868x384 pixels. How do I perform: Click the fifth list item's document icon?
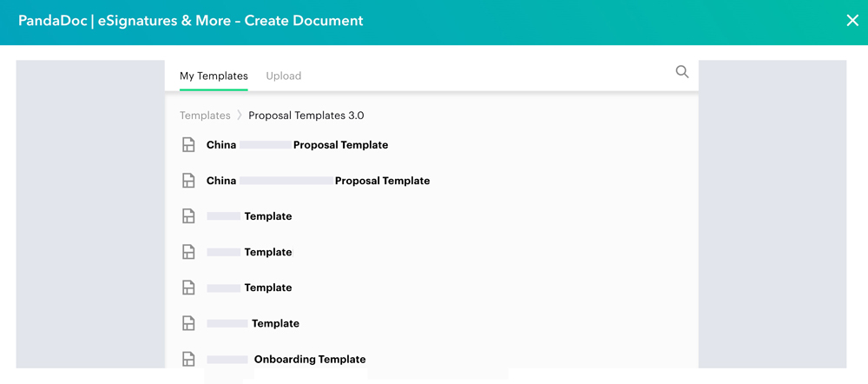[188, 288]
